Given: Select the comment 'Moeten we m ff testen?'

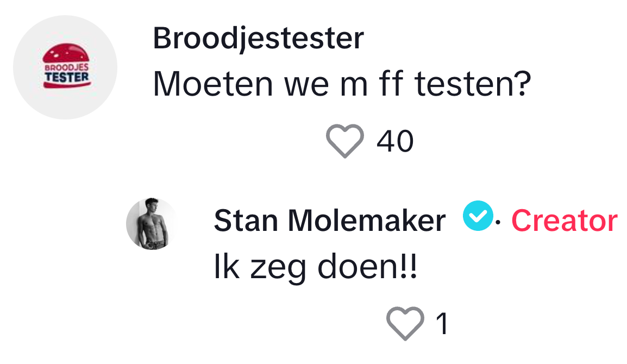Looking at the screenshot, I should (x=341, y=85).
